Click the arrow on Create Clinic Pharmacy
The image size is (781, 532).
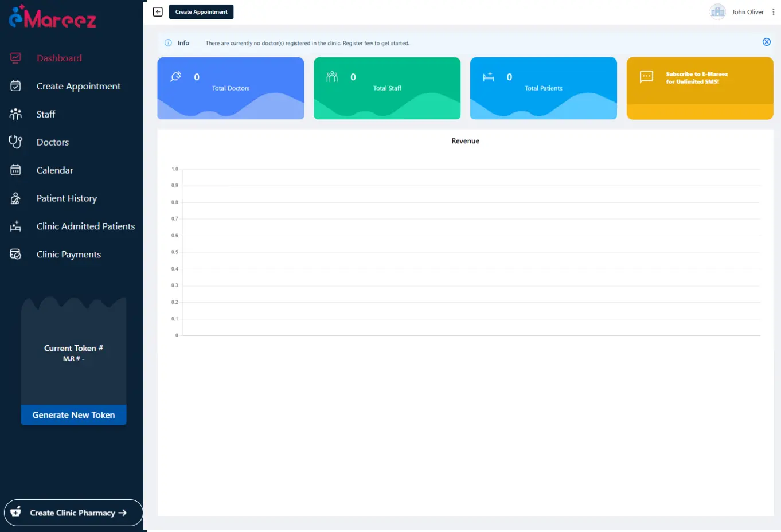coord(122,513)
